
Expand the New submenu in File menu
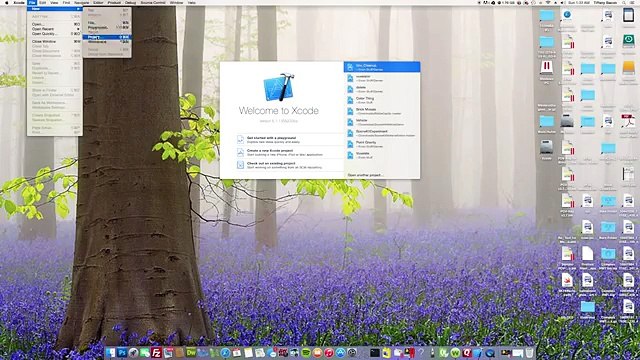tap(55, 9)
